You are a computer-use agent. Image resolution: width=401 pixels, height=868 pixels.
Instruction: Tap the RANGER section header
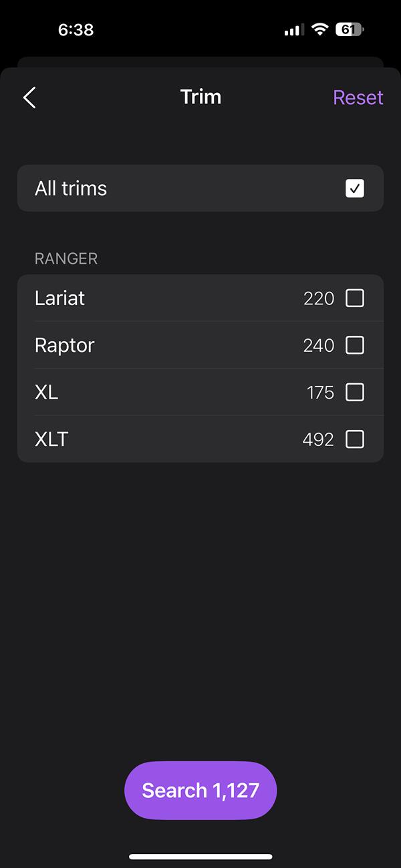[66, 258]
